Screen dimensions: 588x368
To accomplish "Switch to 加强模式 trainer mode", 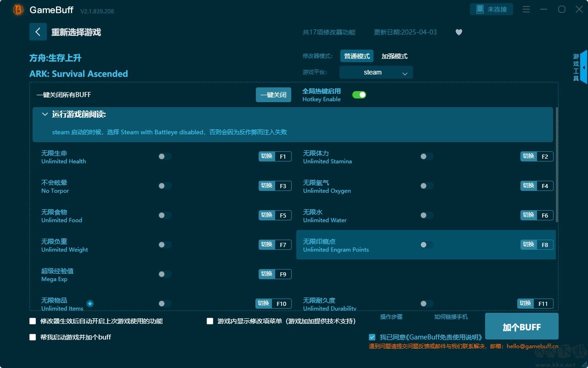I will pyautogui.click(x=395, y=56).
